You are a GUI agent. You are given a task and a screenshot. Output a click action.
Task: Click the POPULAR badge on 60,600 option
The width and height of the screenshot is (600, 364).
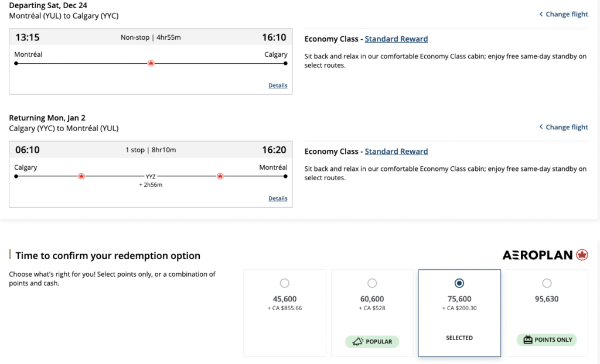click(372, 341)
